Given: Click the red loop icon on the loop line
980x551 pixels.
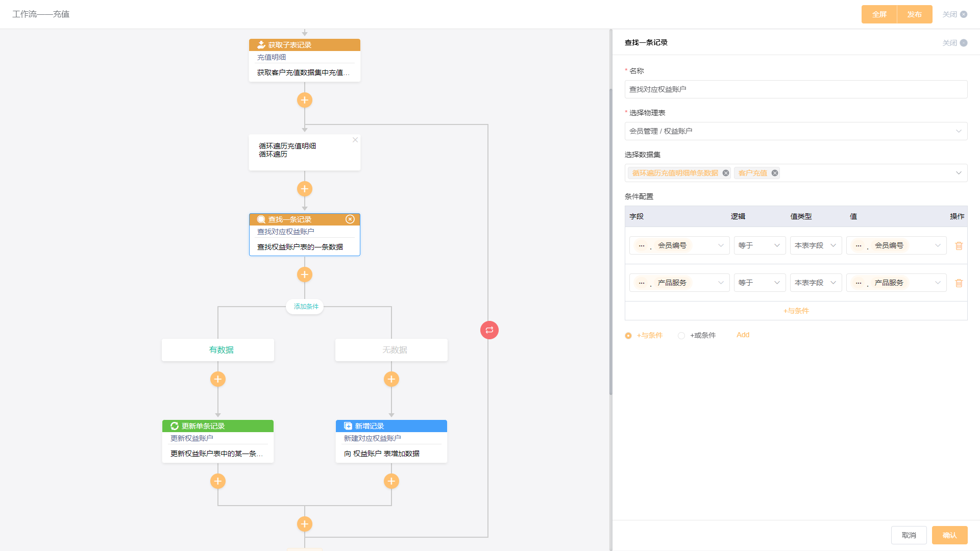Looking at the screenshot, I should tap(489, 330).
